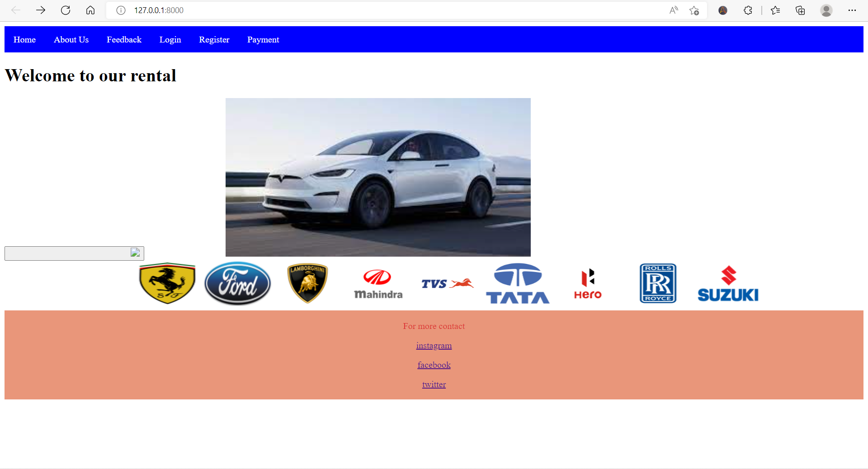Click the Tata brand logo

pyautogui.click(x=517, y=283)
